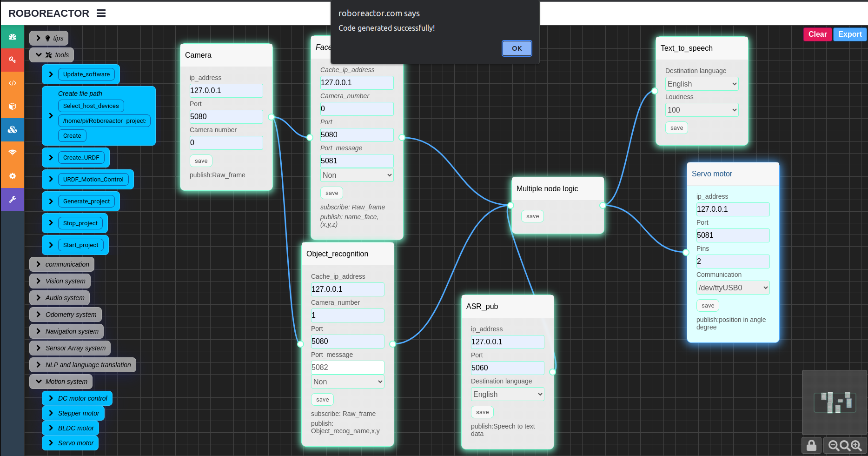Image resolution: width=868 pixels, height=456 pixels.
Task: Save the Camera node settings
Action: pyautogui.click(x=201, y=161)
